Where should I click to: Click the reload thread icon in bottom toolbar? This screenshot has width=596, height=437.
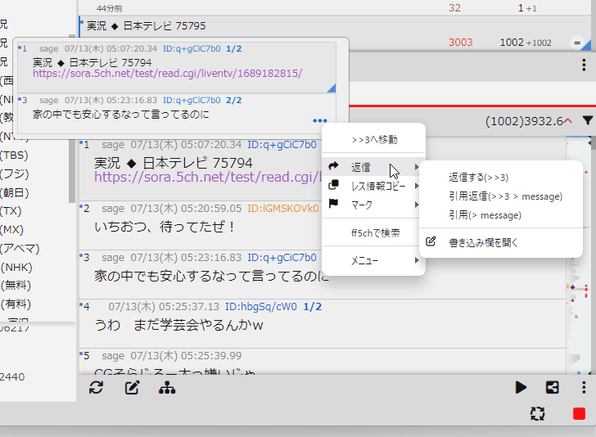[96, 388]
